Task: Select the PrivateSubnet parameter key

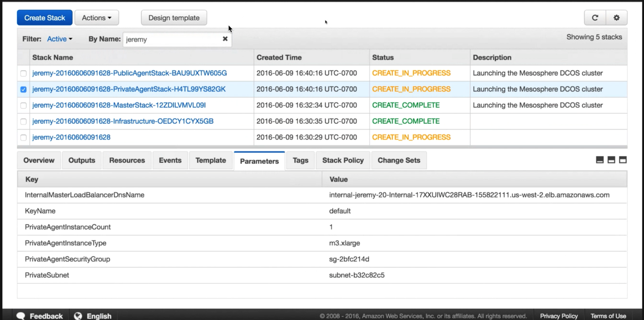Action: click(47, 275)
